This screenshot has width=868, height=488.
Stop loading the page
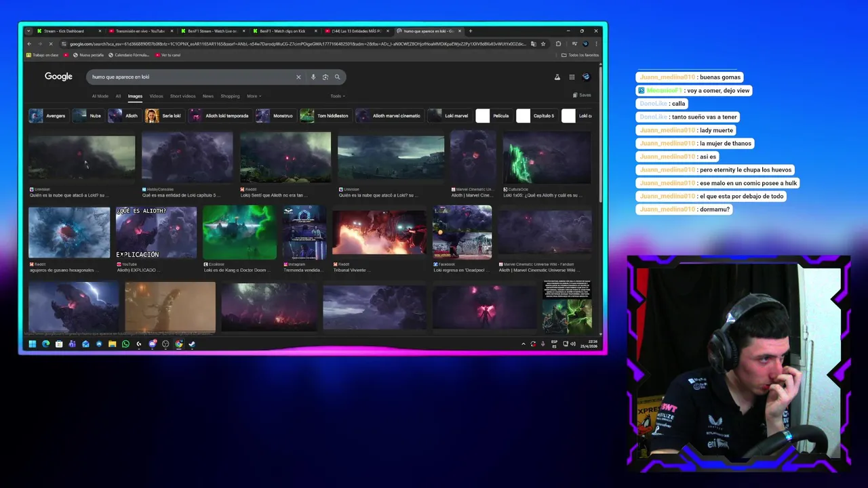50,44
